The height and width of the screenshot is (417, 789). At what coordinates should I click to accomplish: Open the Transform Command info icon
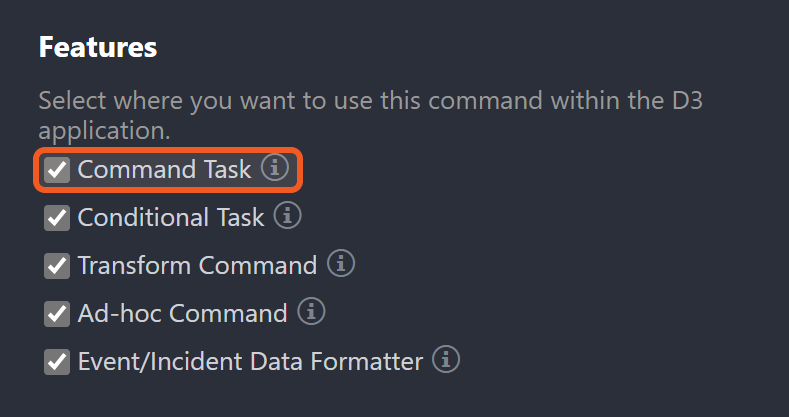pyautogui.click(x=341, y=264)
